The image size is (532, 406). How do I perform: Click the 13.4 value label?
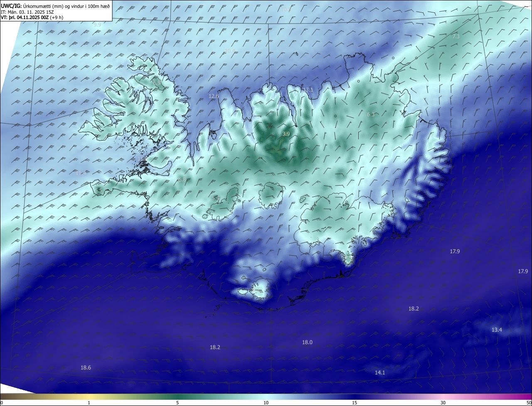497,330
